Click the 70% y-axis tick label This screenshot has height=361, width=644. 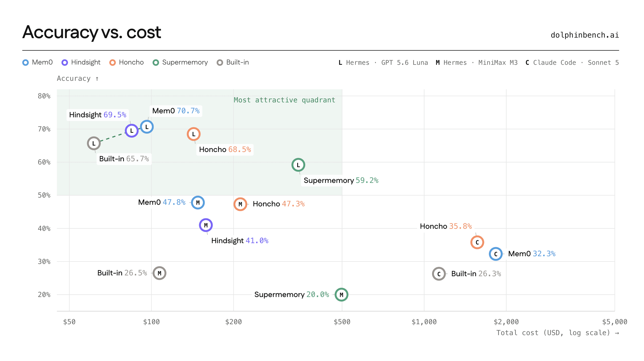(x=44, y=129)
